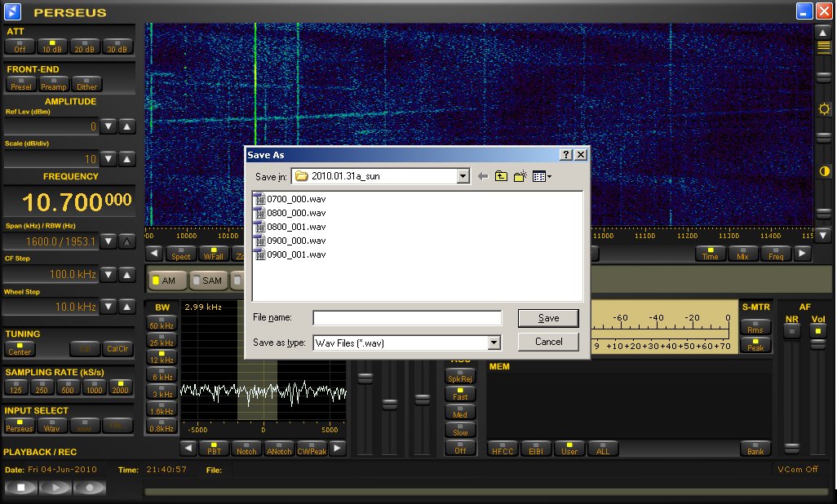This screenshot has width=837, height=504.
Task: Click right arrow beside the CWPeak button
Action: (338, 449)
